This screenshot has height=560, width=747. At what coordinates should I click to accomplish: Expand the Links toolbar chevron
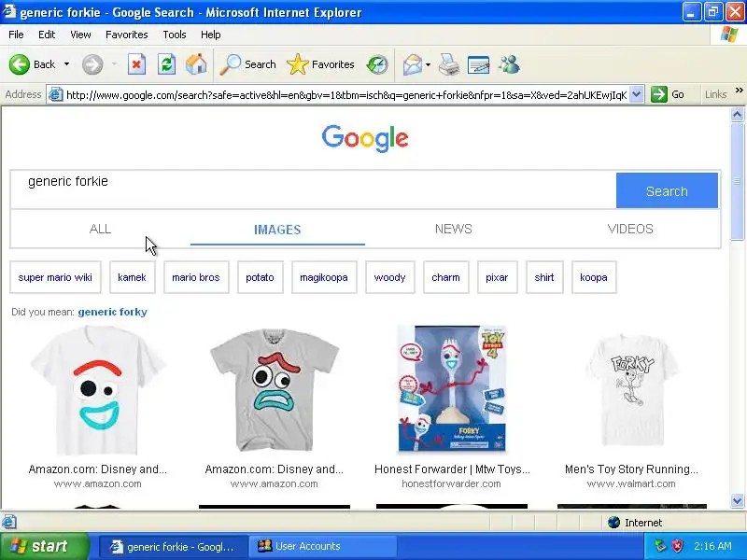[x=739, y=91]
